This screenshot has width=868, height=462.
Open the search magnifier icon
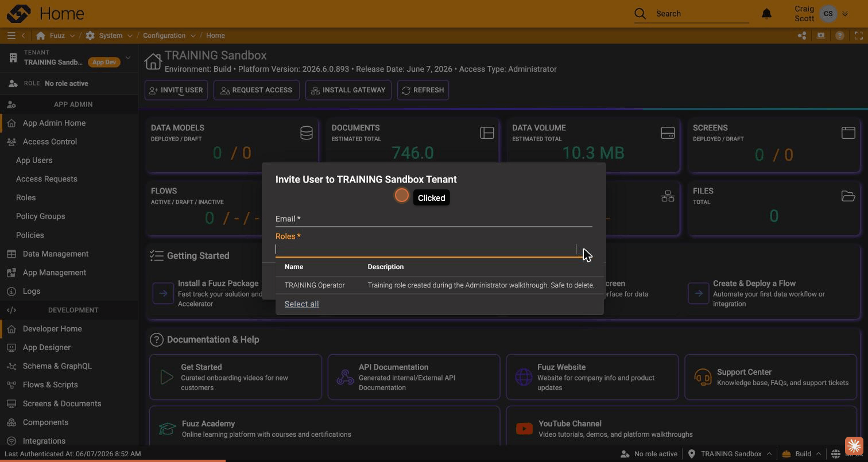640,14
